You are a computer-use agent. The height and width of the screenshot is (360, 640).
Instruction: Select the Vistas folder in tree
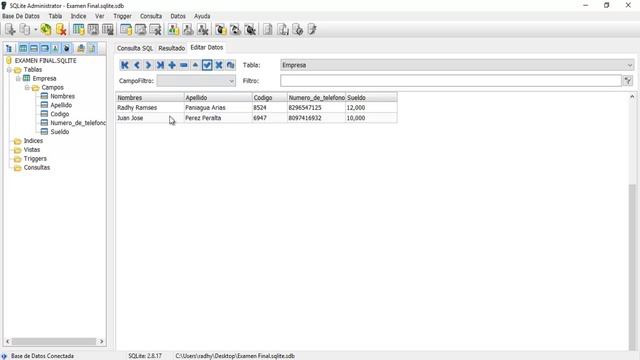[32, 150]
